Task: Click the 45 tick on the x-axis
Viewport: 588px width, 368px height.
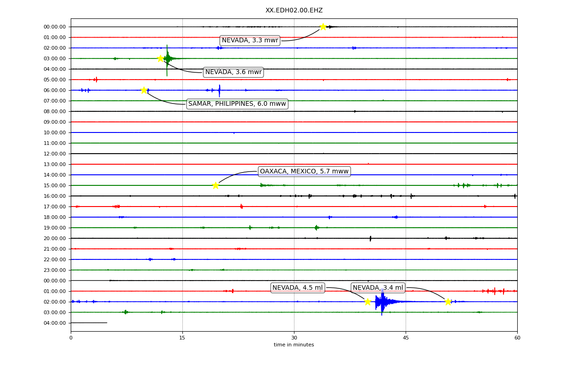Action: click(x=406, y=338)
